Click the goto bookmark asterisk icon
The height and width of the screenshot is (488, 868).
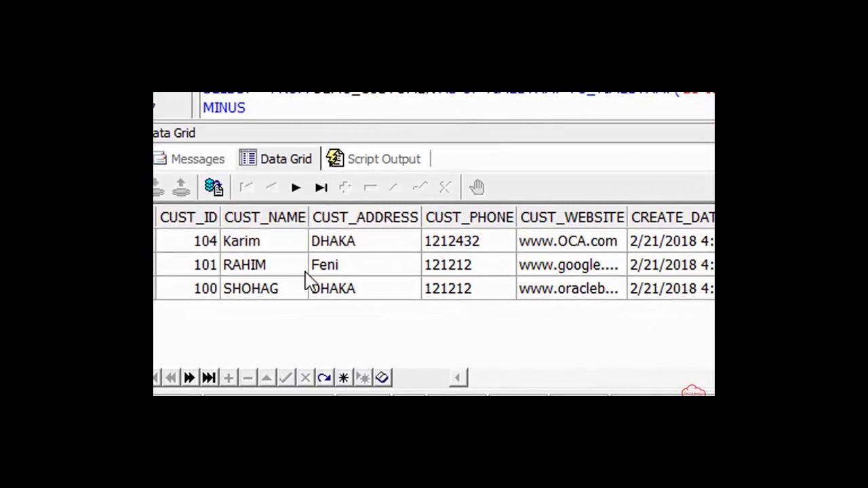[363, 378]
